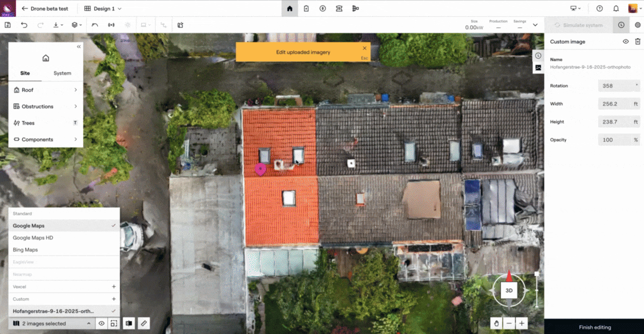Viewport: 644px width, 334px height.
Task: Open design settings gear
Action: pyautogui.click(x=637, y=25)
